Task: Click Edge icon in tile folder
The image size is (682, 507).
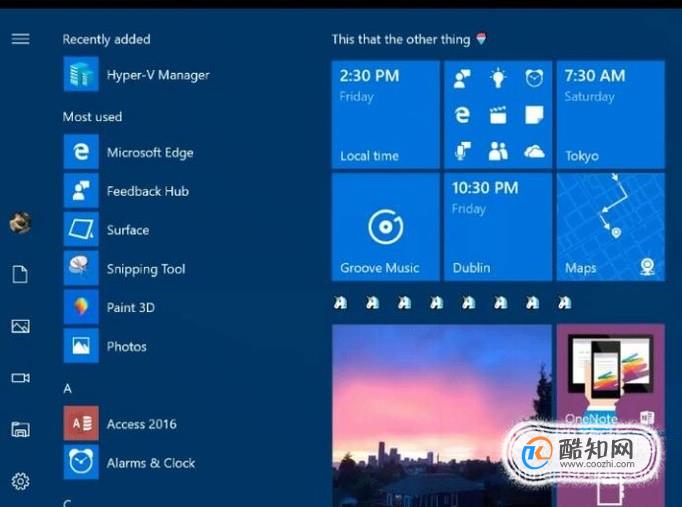Action: coord(462,115)
